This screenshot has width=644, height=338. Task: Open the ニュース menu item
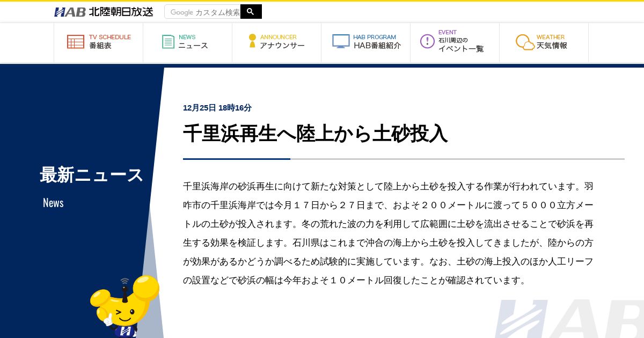[x=187, y=42]
